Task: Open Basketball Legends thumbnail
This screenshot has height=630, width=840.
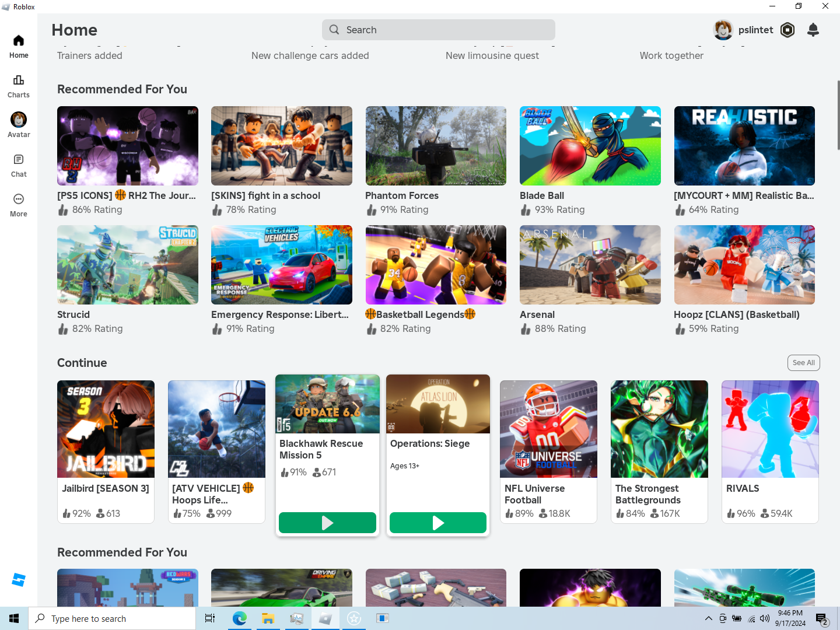Action: coord(436,265)
